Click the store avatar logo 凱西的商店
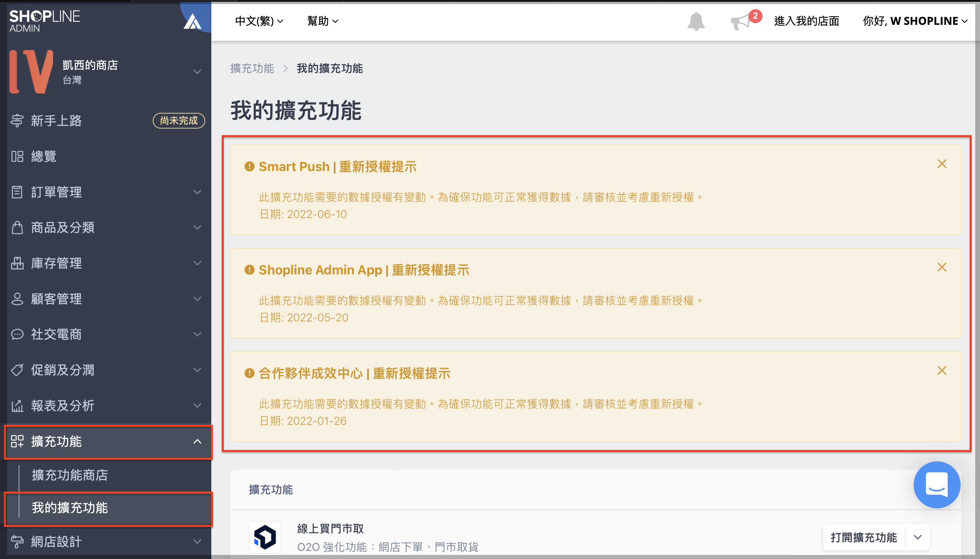The width and height of the screenshot is (980, 559). coord(31,71)
